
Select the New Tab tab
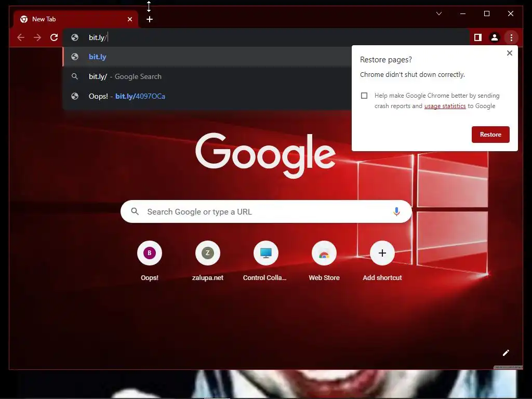(76, 19)
